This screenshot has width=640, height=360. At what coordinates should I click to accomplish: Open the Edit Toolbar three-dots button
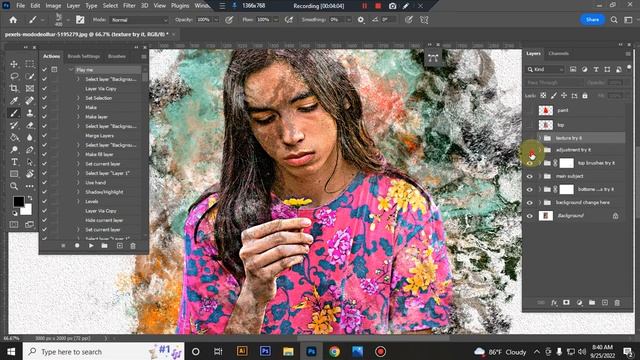pyautogui.click(x=30, y=186)
